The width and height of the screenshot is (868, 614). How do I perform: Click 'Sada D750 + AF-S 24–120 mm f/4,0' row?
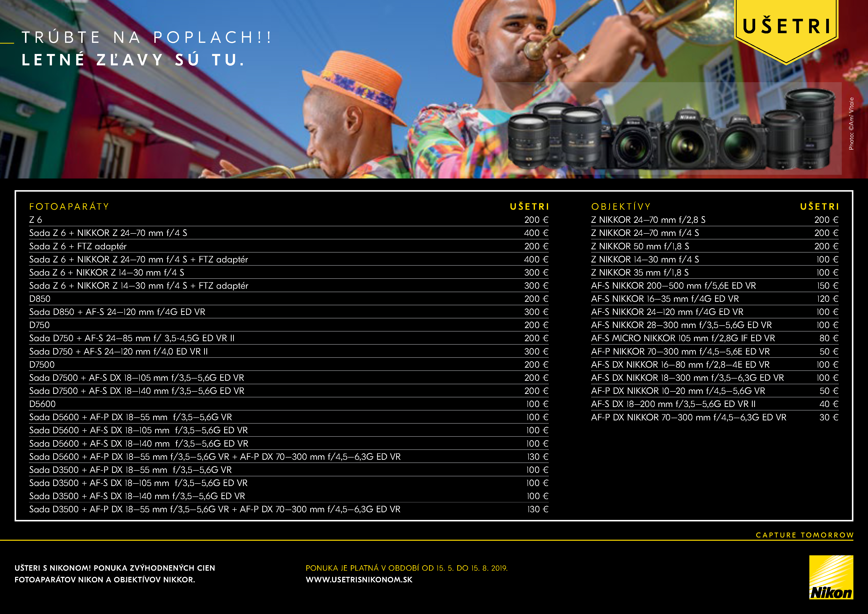tap(289, 352)
